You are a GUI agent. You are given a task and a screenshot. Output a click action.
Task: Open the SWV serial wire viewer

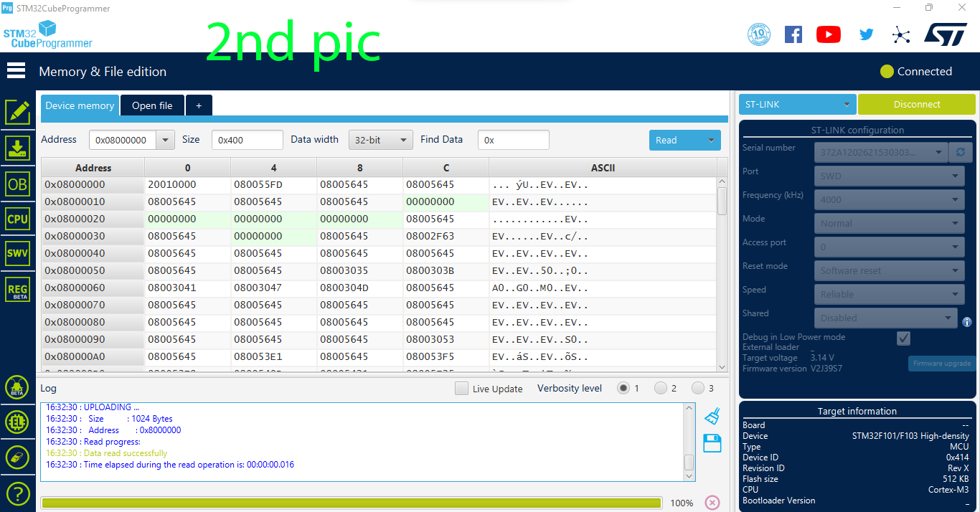tap(18, 254)
